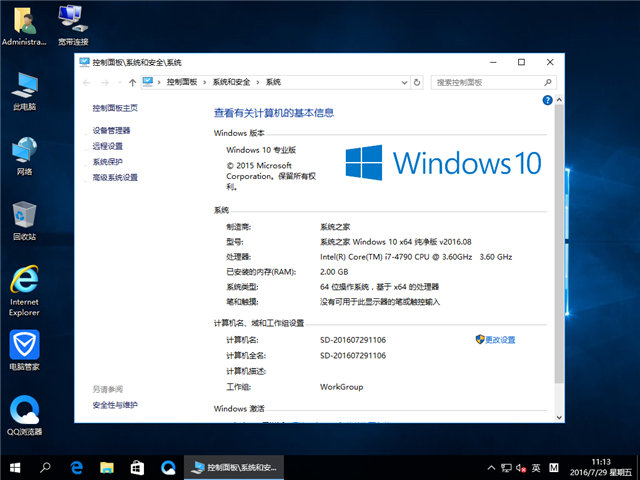
Task: Click the up arrow navigation button
Action: click(131, 81)
